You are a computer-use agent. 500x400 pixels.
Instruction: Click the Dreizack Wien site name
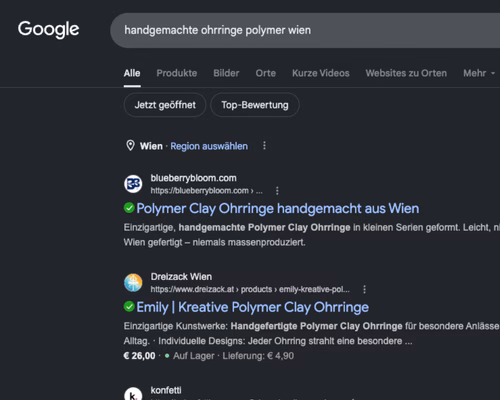coord(181,277)
